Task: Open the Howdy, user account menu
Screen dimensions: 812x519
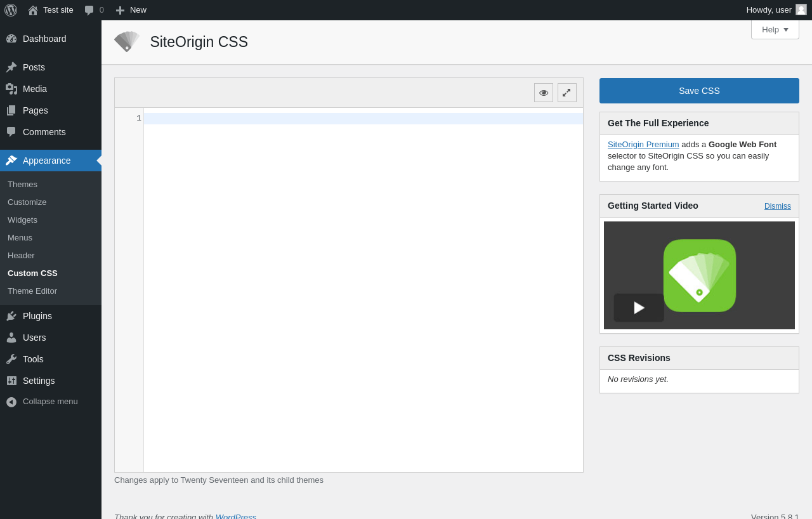Action: pyautogui.click(x=776, y=10)
